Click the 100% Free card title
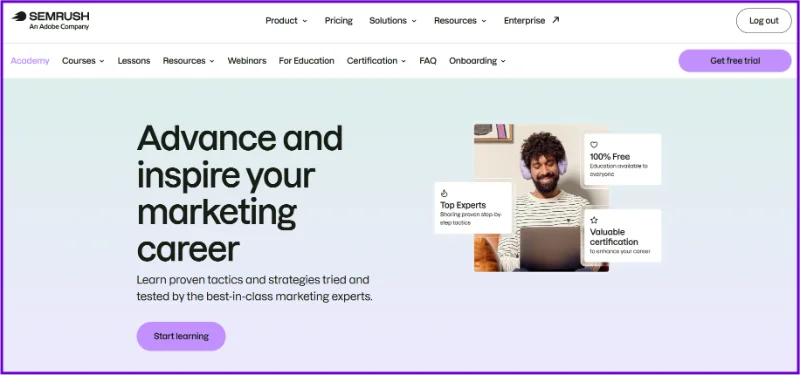Image resolution: width=800 pixels, height=375 pixels. (x=610, y=157)
